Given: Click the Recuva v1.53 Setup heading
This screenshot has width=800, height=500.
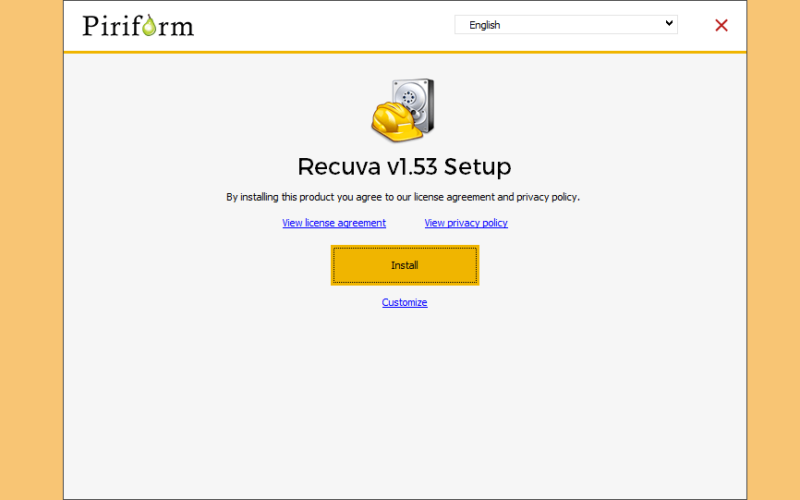Looking at the screenshot, I should (x=405, y=167).
